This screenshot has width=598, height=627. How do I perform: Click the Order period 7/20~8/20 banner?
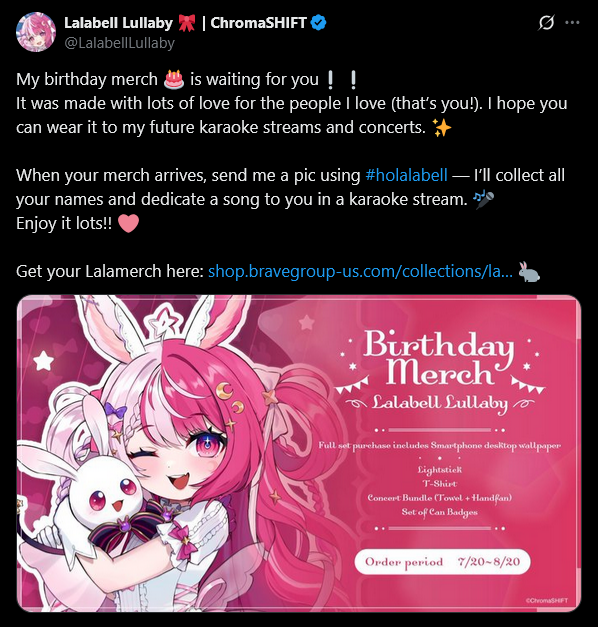[442, 562]
